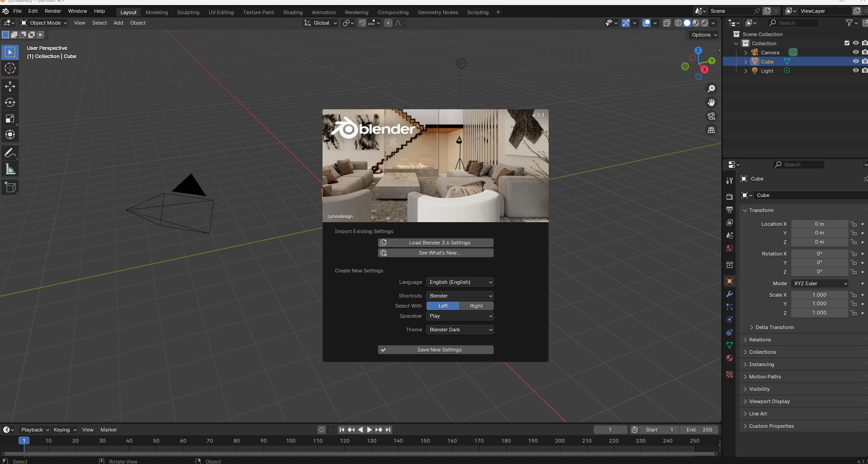Open the Object Mode dropdown
Image resolution: width=868 pixels, height=464 pixels.
click(44, 23)
